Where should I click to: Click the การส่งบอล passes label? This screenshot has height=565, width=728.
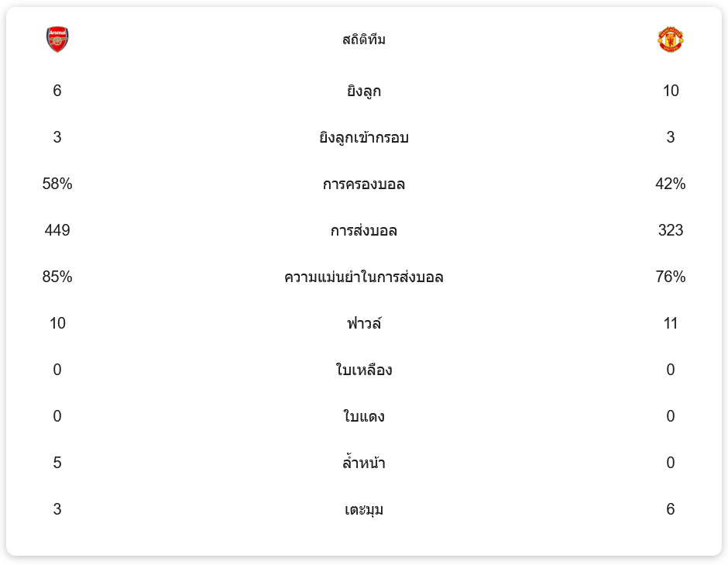click(364, 231)
